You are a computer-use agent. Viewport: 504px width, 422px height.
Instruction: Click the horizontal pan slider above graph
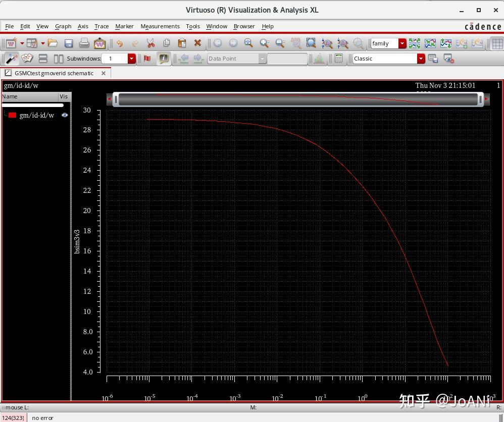click(298, 99)
